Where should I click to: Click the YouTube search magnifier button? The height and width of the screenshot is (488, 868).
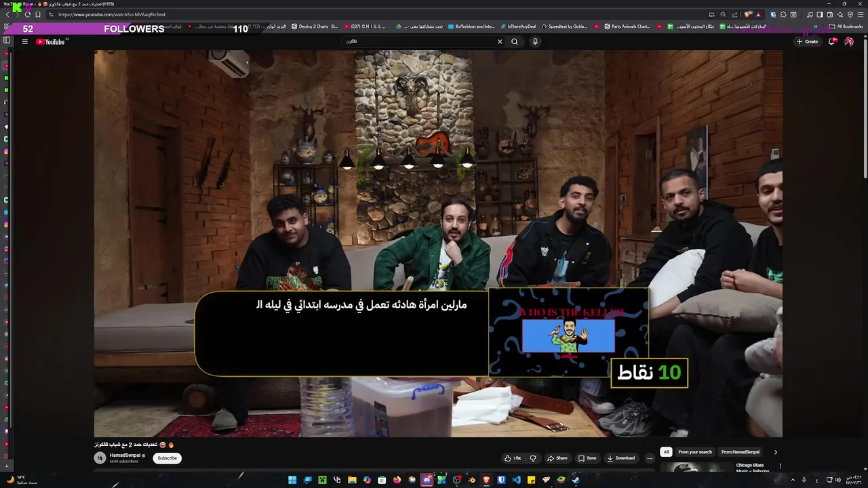tap(515, 41)
